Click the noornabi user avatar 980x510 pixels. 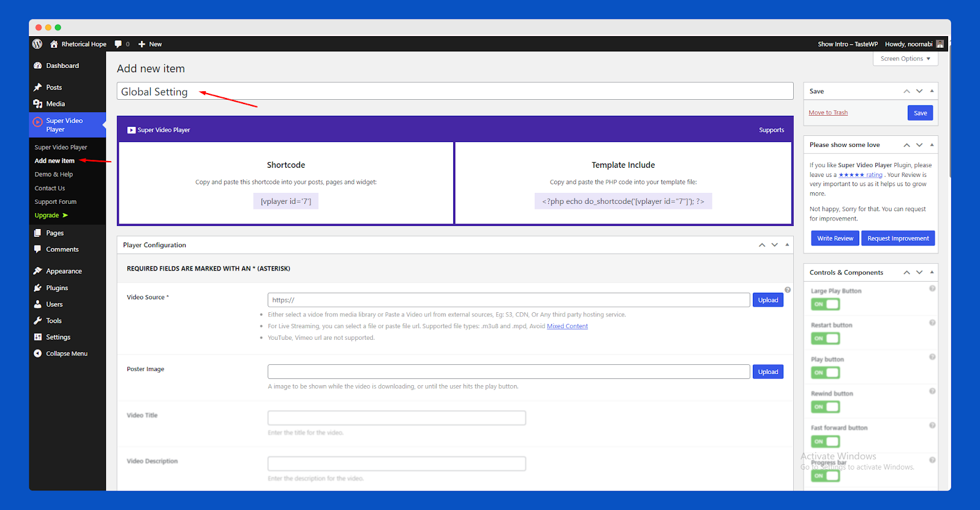(940, 44)
